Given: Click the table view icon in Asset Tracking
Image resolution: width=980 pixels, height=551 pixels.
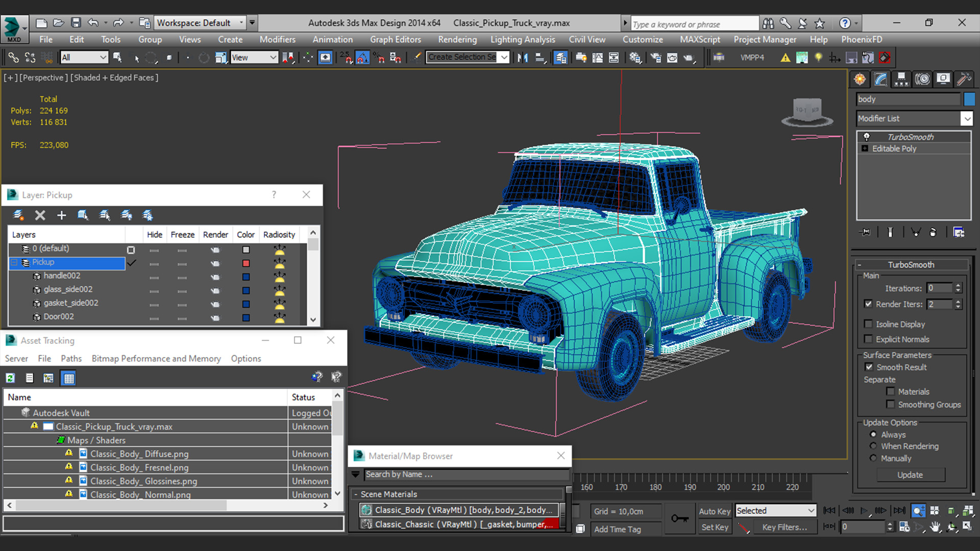Looking at the screenshot, I should (68, 378).
